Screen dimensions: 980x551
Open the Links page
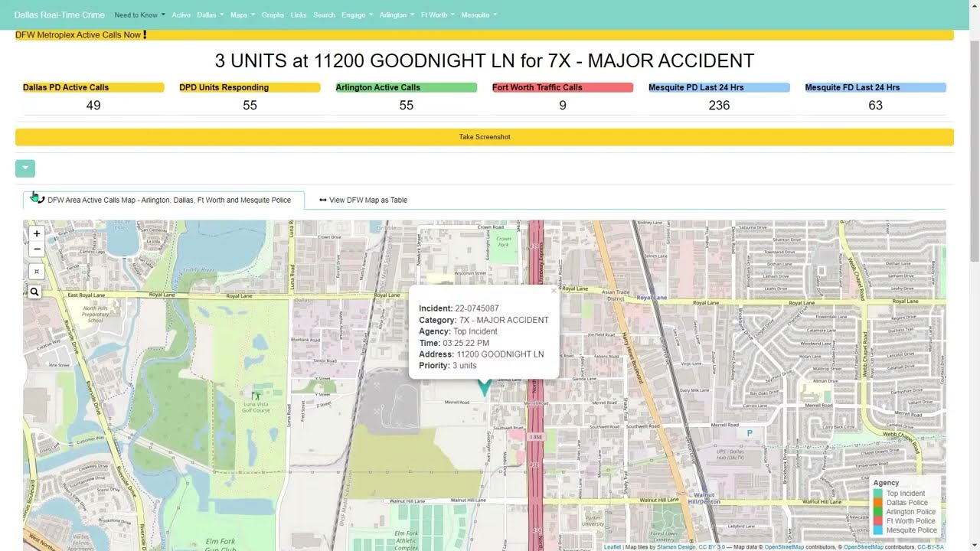point(299,15)
